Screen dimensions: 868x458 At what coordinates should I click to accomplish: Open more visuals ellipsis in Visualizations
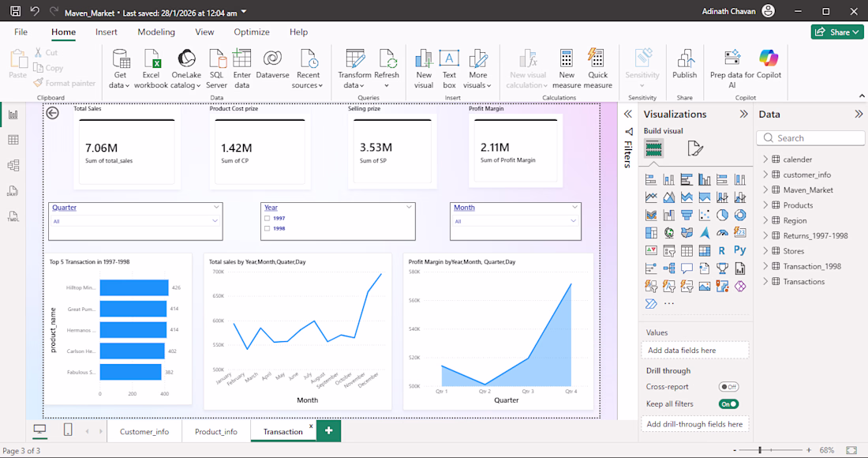coord(668,303)
